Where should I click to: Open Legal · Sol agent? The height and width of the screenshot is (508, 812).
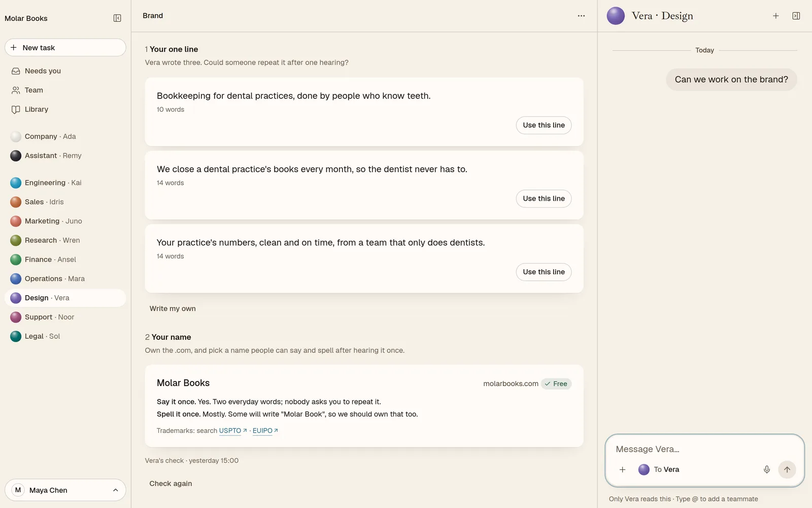point(65,336)
